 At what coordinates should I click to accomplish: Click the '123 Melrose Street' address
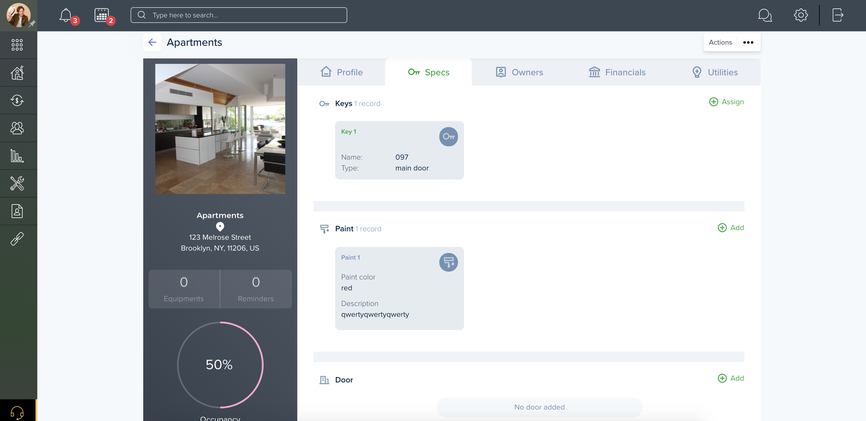[220, 238]
